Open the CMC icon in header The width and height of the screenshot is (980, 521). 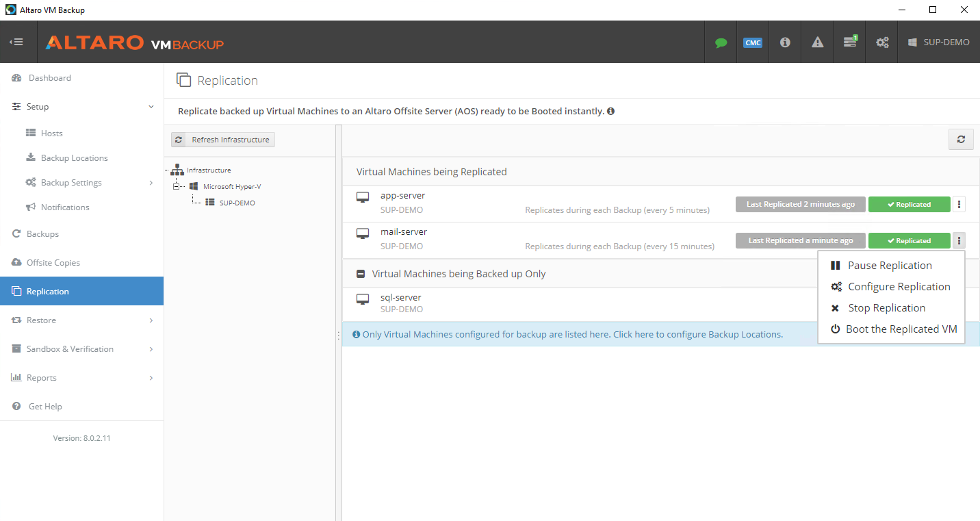click(x=753, y=42)
